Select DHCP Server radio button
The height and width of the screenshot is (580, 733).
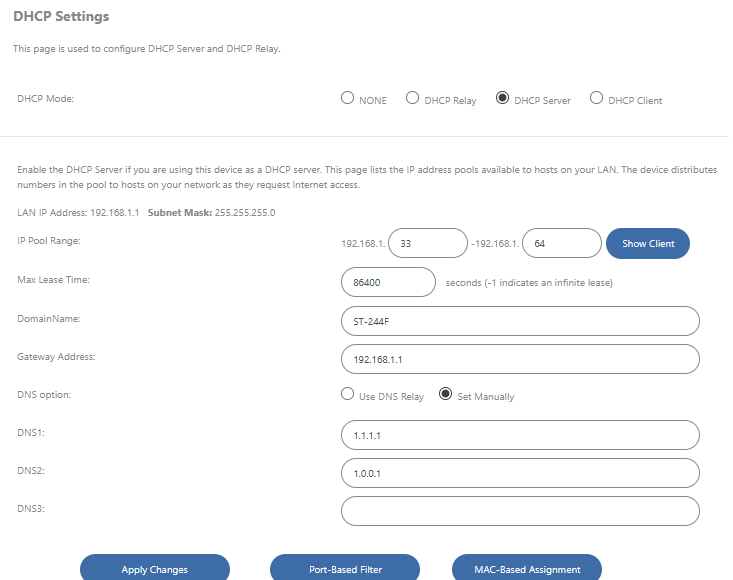[502, 99]
